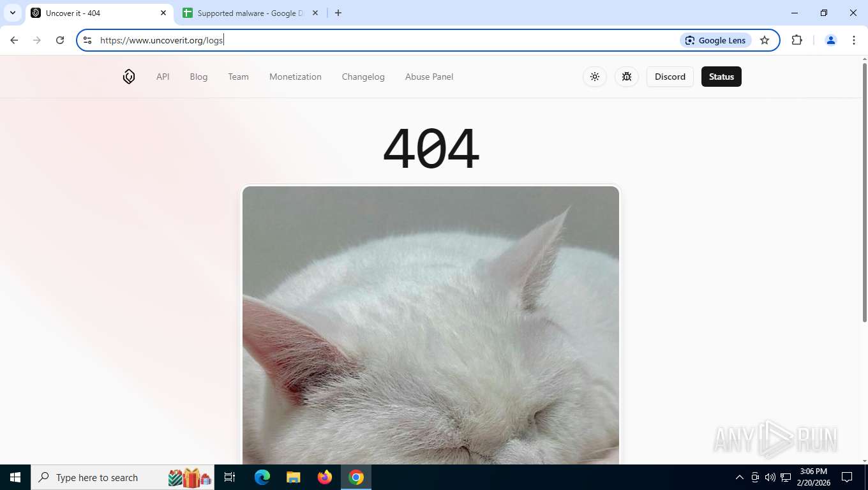This screenshot has height=490, width=868.
Task: Click the 404 heading text
Action: point(431,148)
